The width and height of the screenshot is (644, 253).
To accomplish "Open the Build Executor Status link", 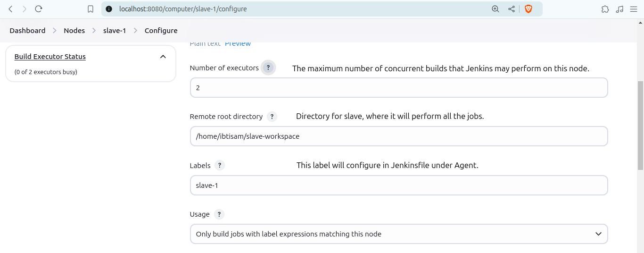I will (50, 57).
